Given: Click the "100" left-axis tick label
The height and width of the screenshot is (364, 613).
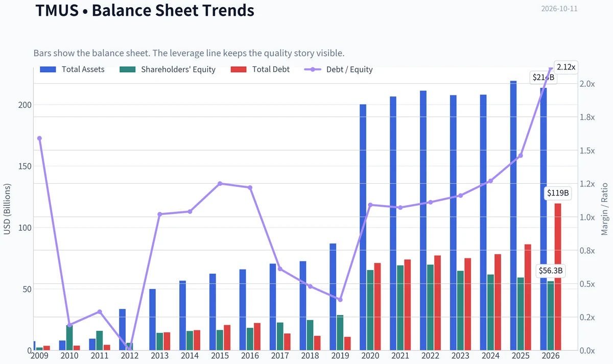Looking at the screenshot, I should tap(26, 228).
